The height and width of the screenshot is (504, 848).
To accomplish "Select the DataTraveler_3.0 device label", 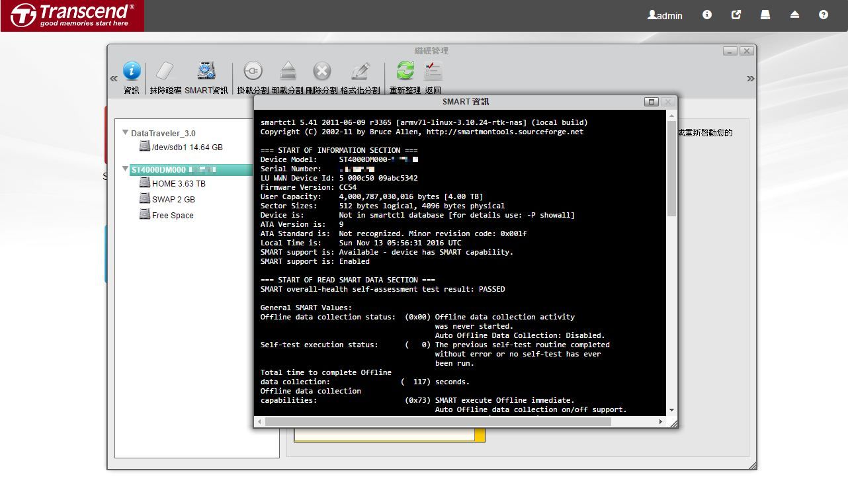I will click(x=163, y=133).
